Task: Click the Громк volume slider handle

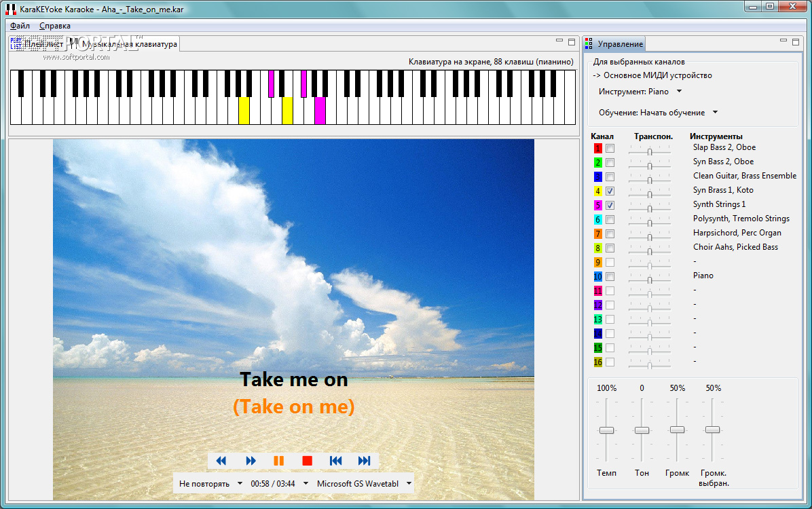Action: pos(678,430)
